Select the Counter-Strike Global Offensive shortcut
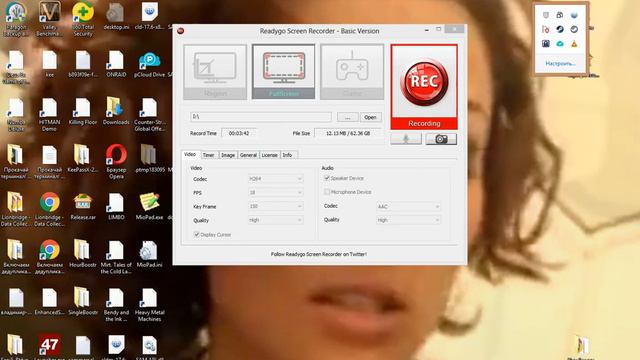This screenshot has width=640, height=360. (149, 114)
